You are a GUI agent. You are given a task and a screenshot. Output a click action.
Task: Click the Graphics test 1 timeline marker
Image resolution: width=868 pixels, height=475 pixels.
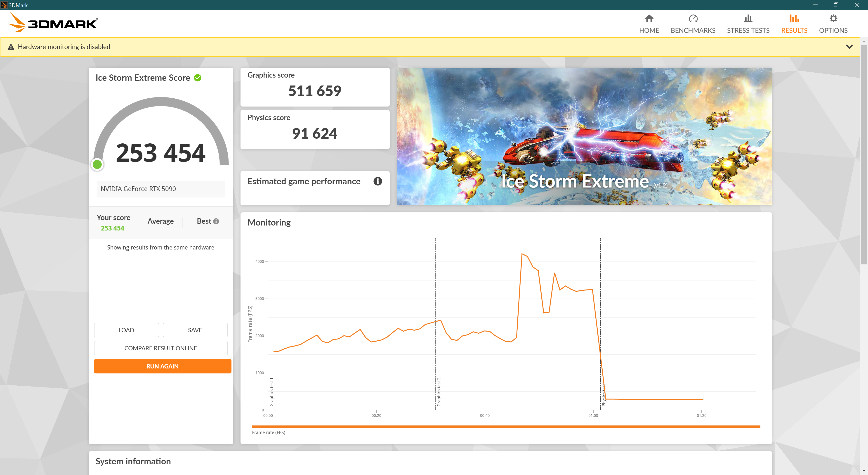271,392
